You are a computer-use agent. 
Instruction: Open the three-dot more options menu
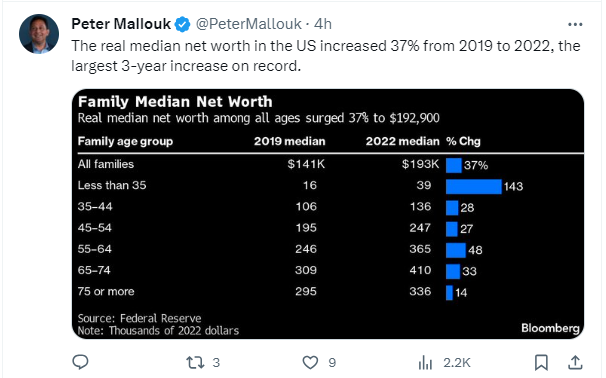point(575,24)
